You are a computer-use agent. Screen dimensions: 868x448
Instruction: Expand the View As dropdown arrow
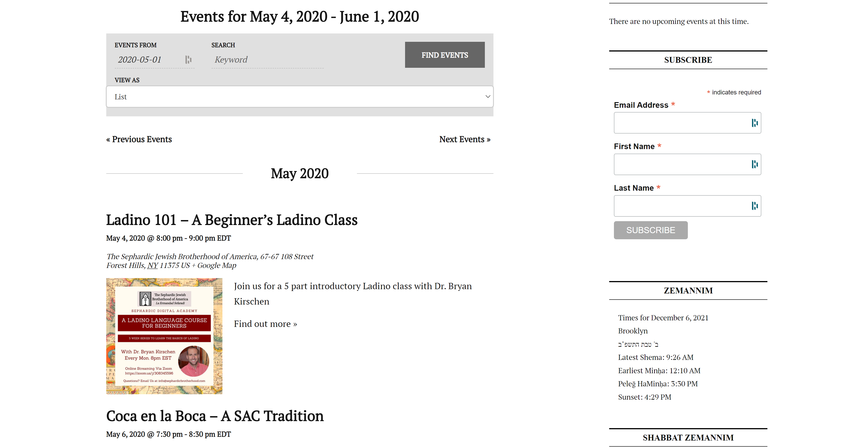pyautogui.click(x=487, y=97)
